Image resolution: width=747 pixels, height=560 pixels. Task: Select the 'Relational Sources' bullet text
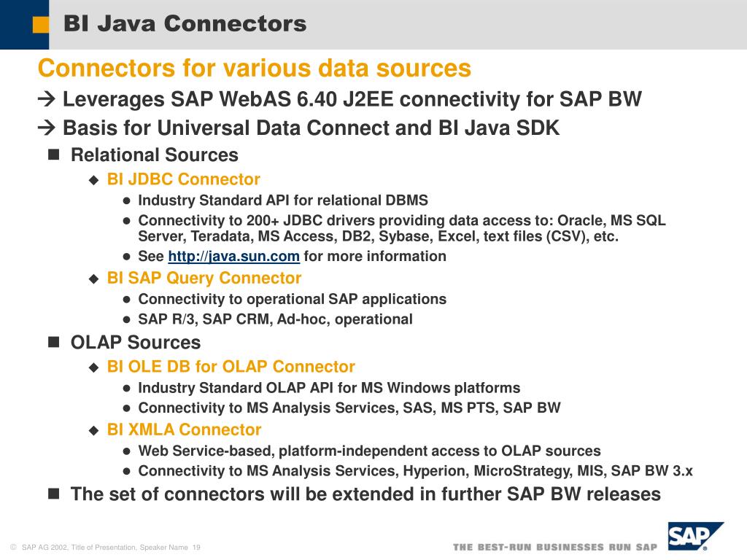pyautogui.click(x=155, y=155)
